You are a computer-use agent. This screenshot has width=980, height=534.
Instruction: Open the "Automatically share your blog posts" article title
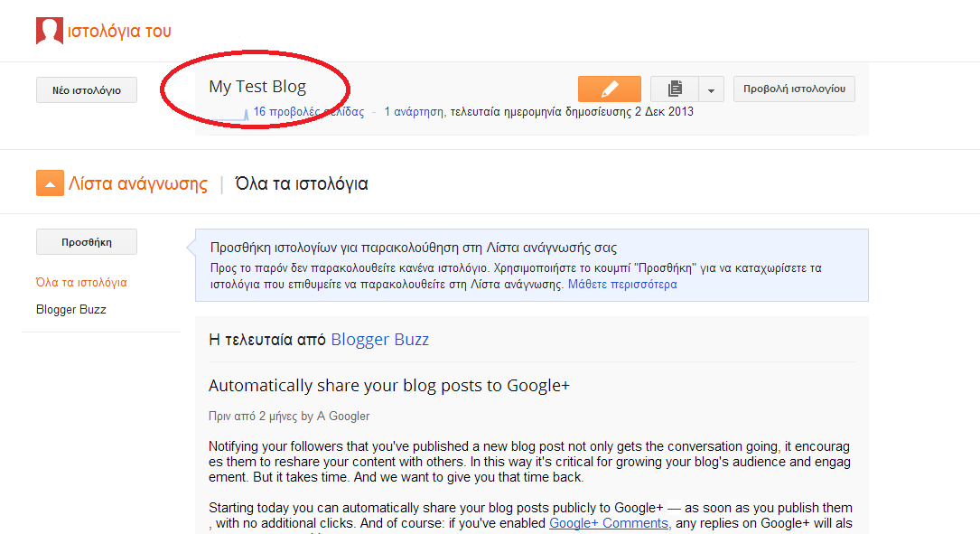[x=388, y=386]
